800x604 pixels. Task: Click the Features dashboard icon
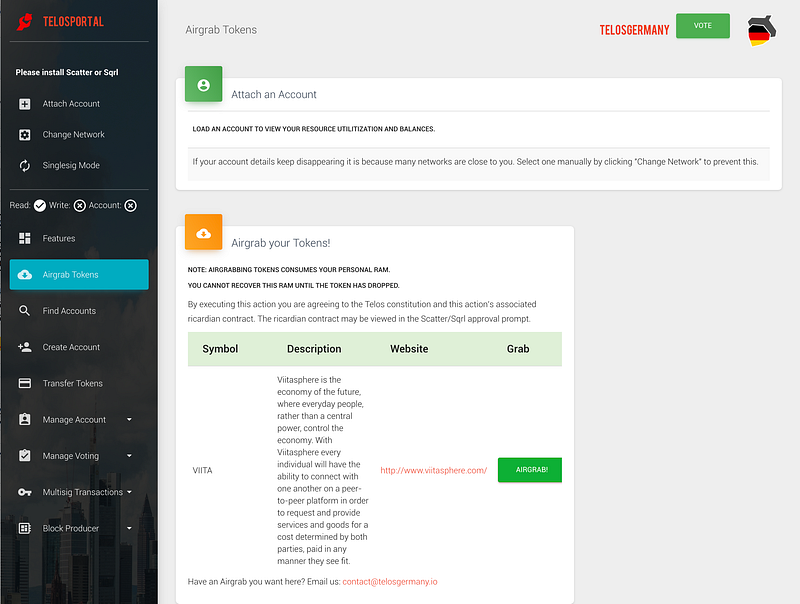pos(24,238)
